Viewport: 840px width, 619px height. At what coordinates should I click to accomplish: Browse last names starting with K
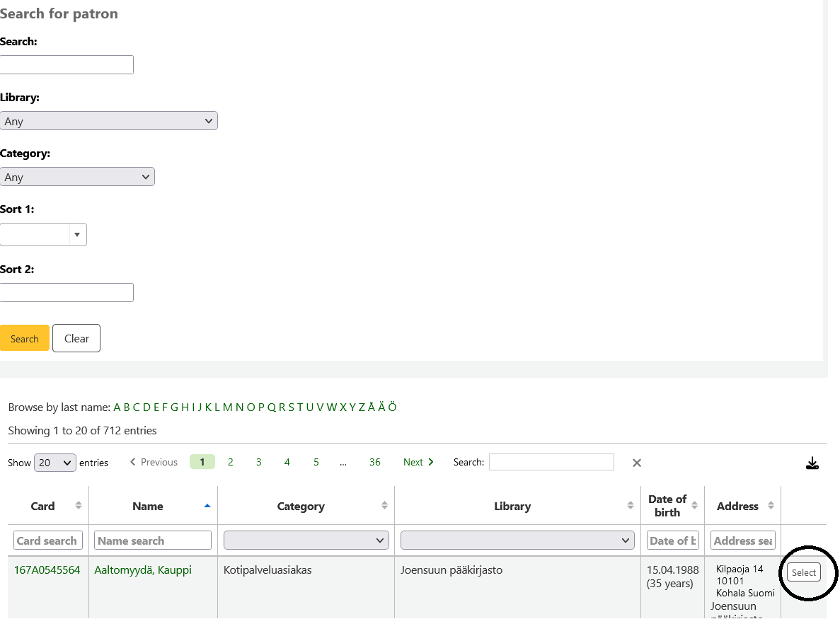click(x=208, y=407)
